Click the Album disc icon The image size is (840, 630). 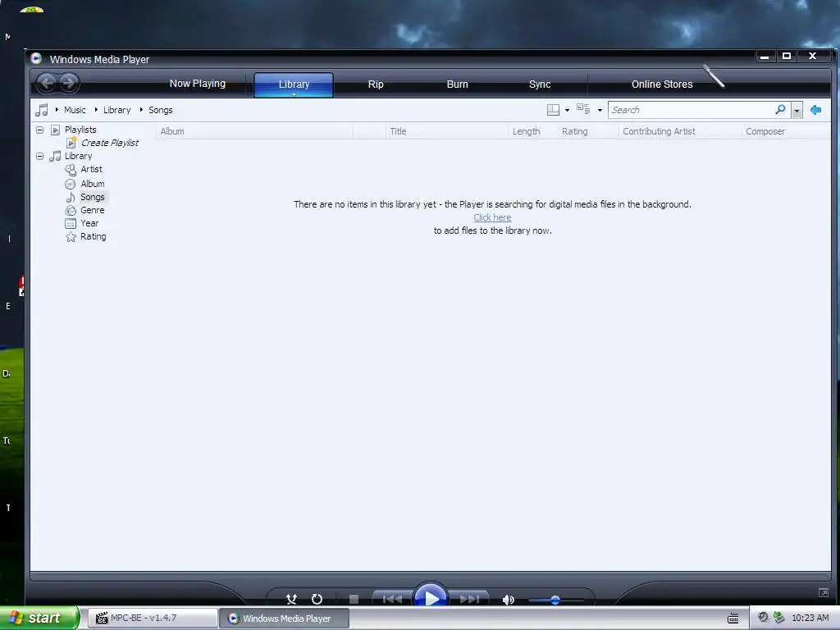click(71, 185)
